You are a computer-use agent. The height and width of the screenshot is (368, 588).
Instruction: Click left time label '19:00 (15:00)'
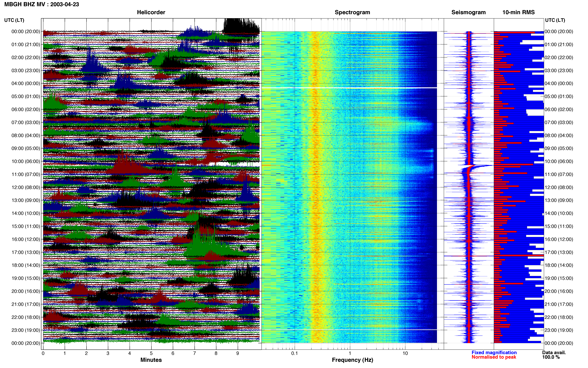pyautogui.click(x=26, y=278)
